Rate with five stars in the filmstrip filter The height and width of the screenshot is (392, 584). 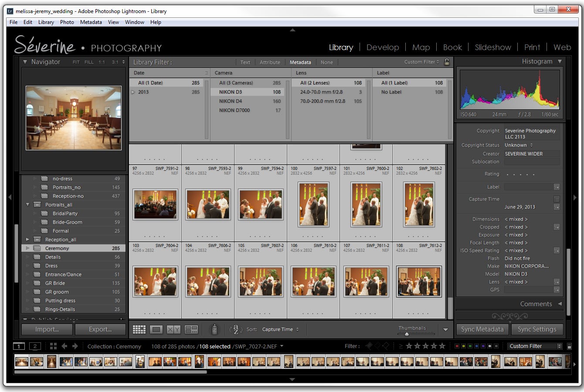(441, 346)
